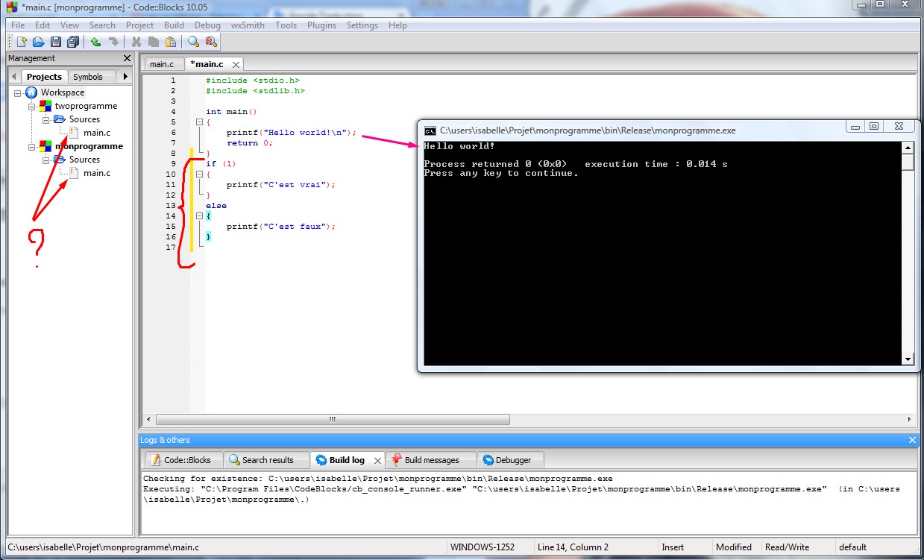This screenshot has width=924, height=560.
Task: Click the New file toolbar icon
Action: click(x=22, y=42)
